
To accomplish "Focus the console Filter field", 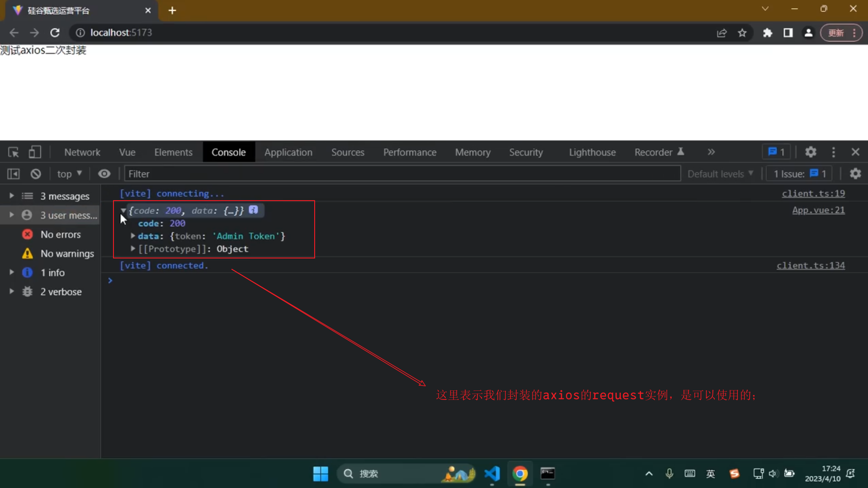I will click(402, 174).
